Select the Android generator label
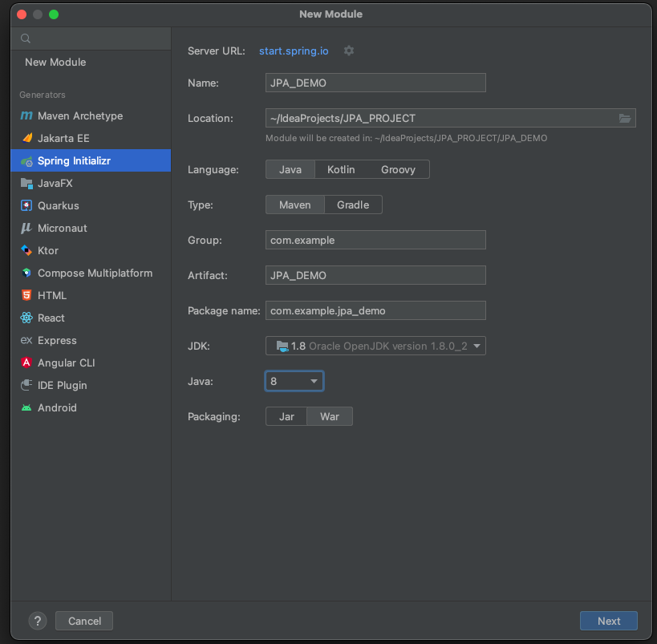 (x=57, y=407)
